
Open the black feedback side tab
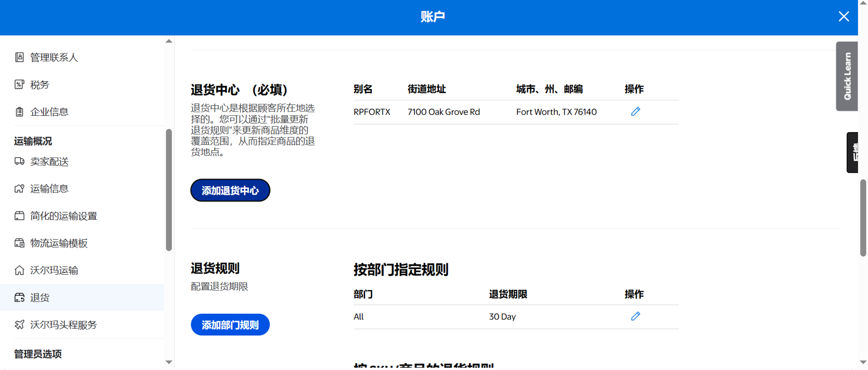pos(853,152)
